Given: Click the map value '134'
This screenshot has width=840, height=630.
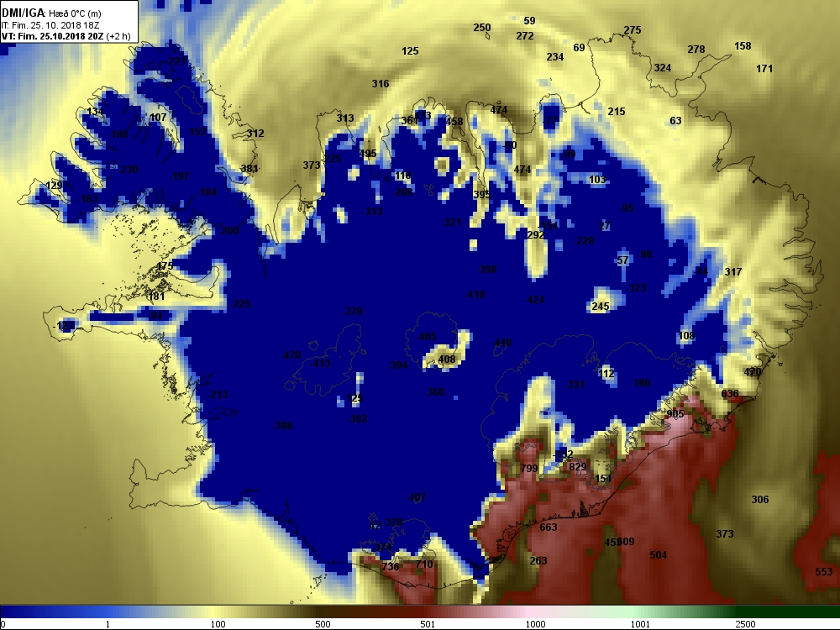Looking at the screenshot, I should [95, 112].
